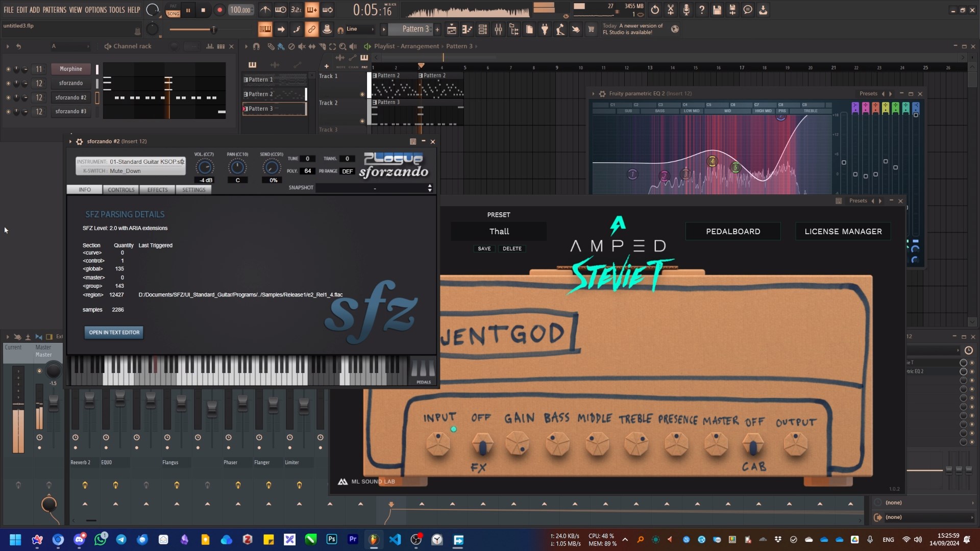Open the OPTIONS menu

pos(95,10)
